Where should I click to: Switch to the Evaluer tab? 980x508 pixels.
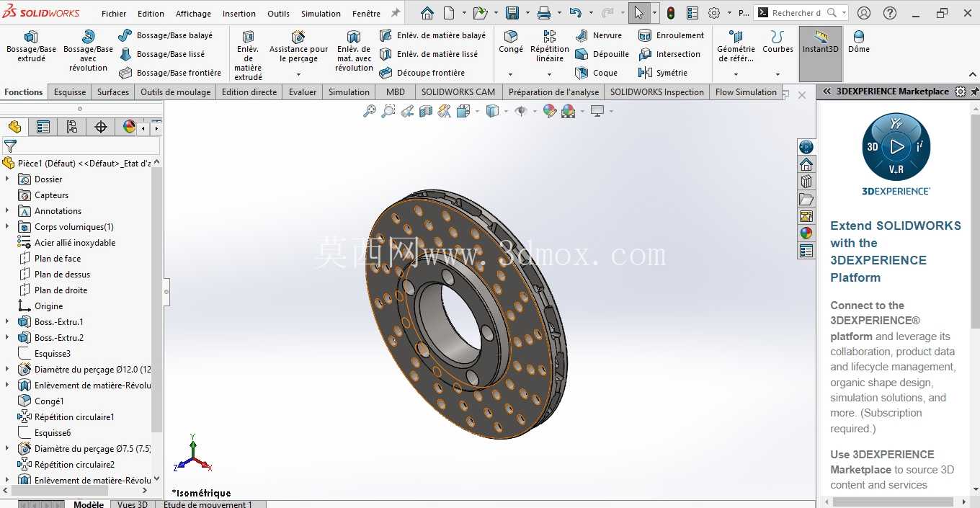[x=303, y=92]
